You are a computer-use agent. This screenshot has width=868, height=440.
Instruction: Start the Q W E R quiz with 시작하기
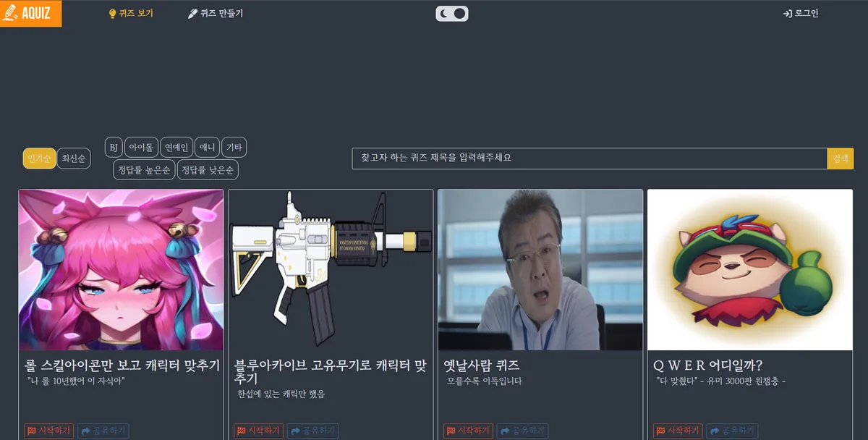(x=678, y=431)
